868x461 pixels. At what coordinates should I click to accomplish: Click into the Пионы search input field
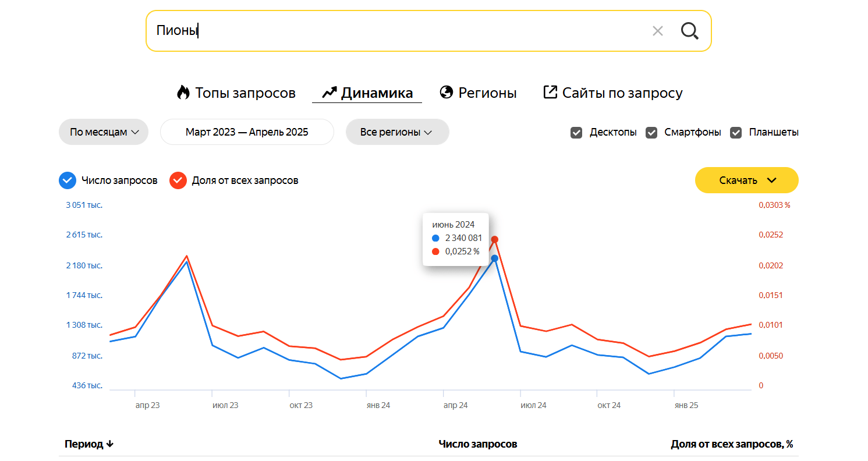click(396, 31)
